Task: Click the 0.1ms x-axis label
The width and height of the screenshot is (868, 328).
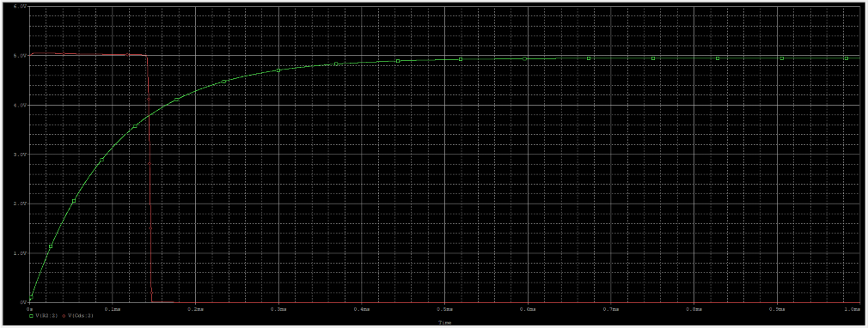Action: [x=113, y=309]
